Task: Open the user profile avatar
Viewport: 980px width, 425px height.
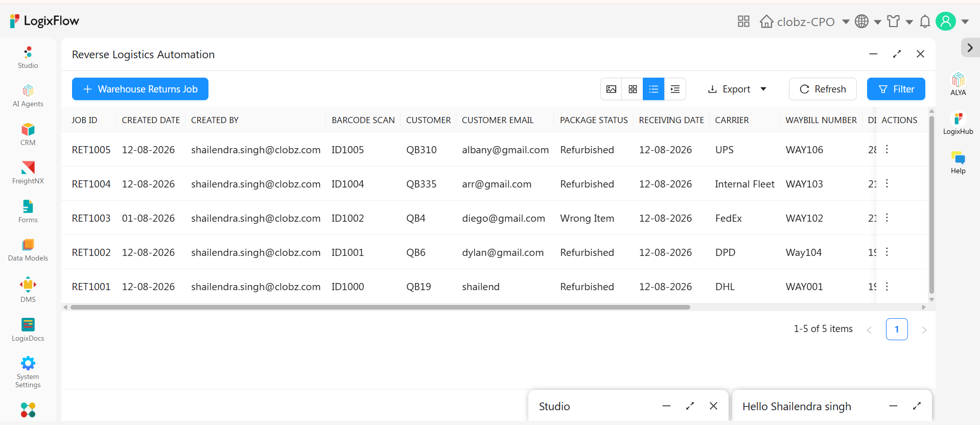Action: (946, 21)
